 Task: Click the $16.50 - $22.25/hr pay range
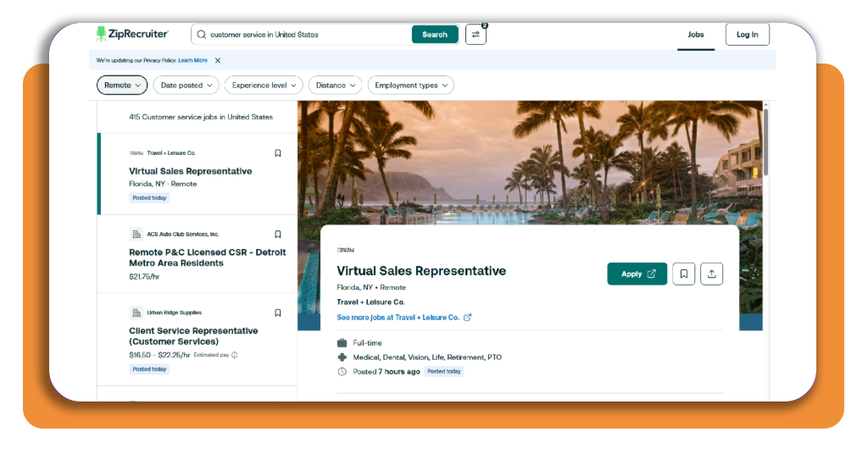159,355
